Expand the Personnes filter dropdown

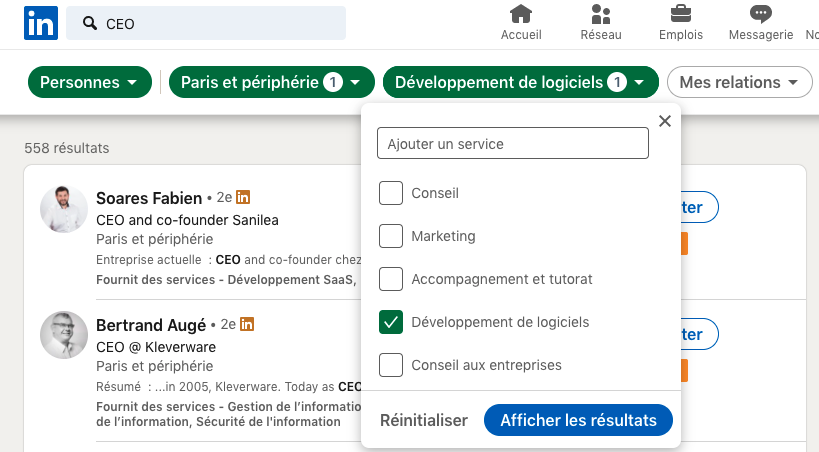tap(90, 82)
